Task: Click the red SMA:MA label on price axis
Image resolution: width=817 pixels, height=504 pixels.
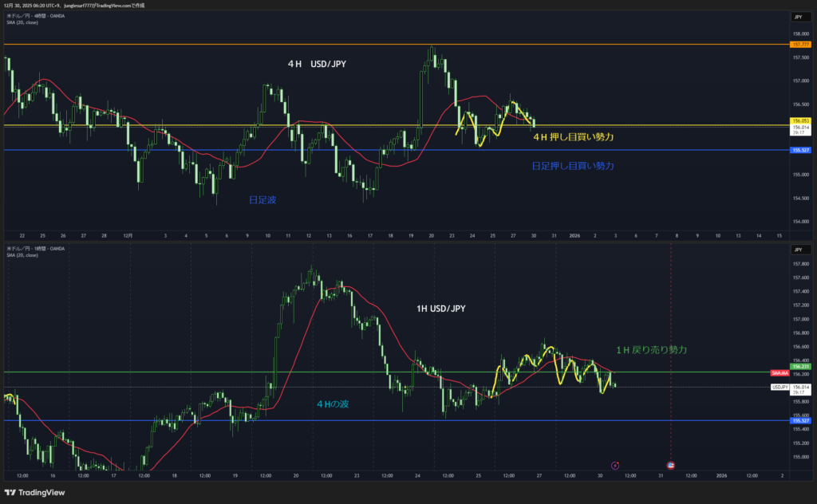Action: (x=780, y=373)
